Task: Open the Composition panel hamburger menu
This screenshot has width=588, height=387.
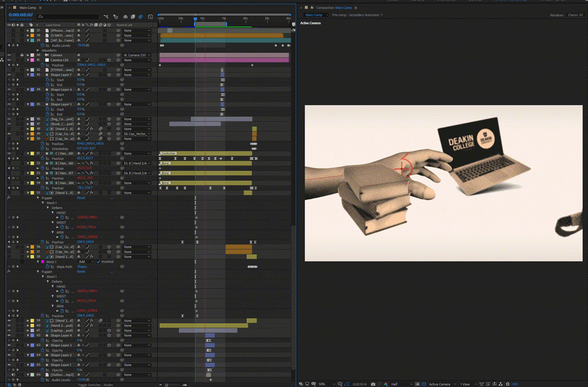Action: click(356, 8)
